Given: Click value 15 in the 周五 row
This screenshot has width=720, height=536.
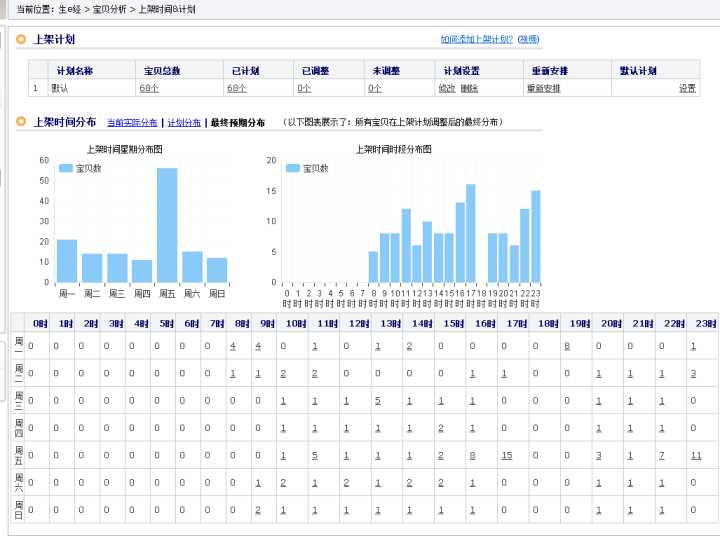Looking at the screenshot, I should click(506, 455).
